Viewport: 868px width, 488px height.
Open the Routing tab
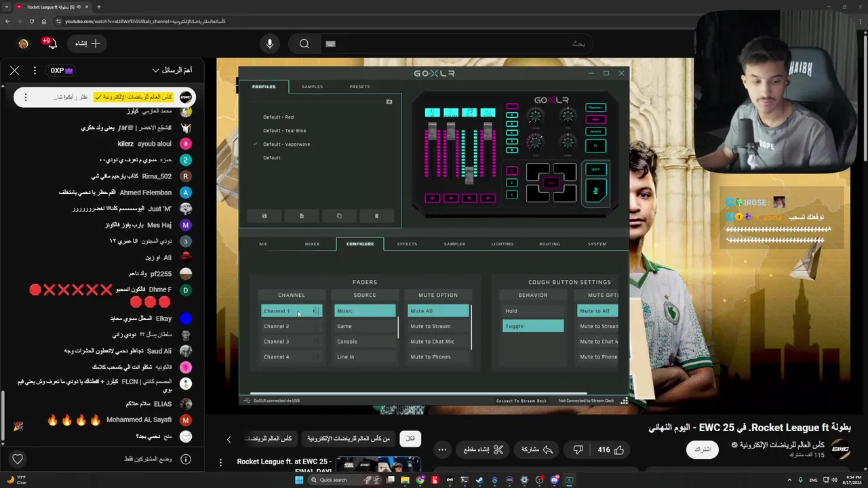tap(549, 244)
